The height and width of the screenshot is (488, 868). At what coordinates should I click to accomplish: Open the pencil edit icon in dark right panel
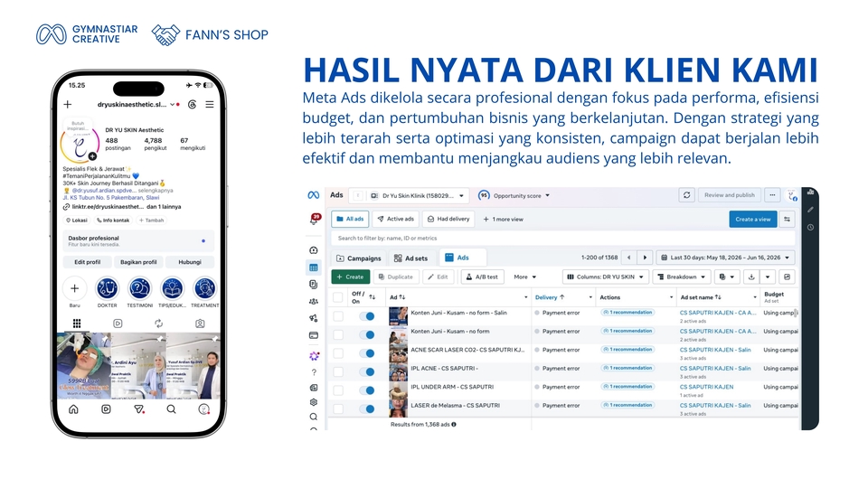(810, 210)
